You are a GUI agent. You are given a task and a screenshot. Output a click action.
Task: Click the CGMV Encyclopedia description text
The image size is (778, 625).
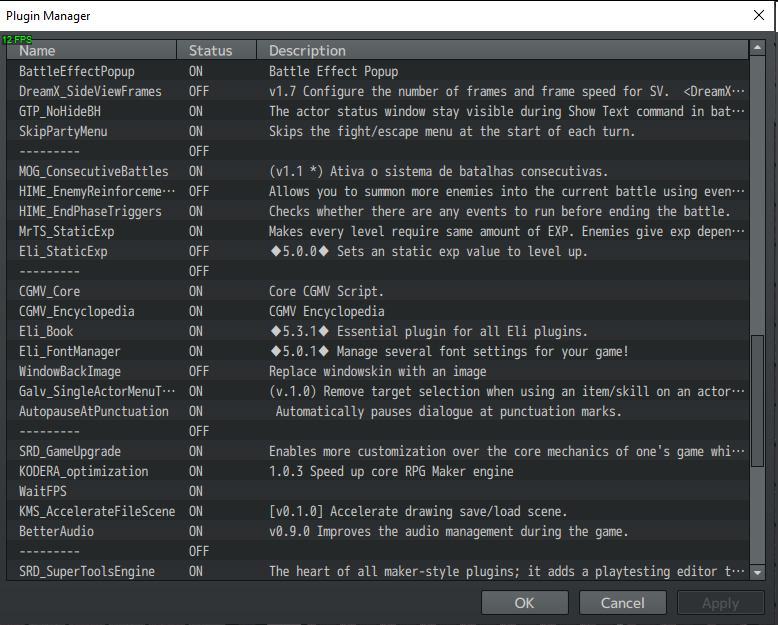tap(326, 312)
